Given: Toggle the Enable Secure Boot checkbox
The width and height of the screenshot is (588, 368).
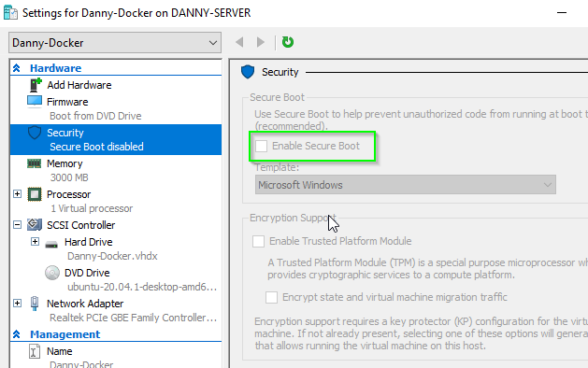Looking at the screenshot, I should coord(262,146).
